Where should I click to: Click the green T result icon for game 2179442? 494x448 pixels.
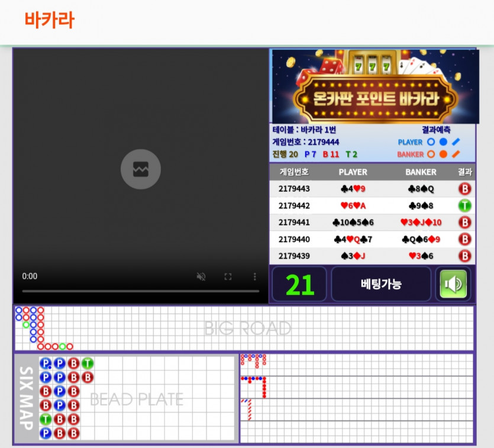465,206
